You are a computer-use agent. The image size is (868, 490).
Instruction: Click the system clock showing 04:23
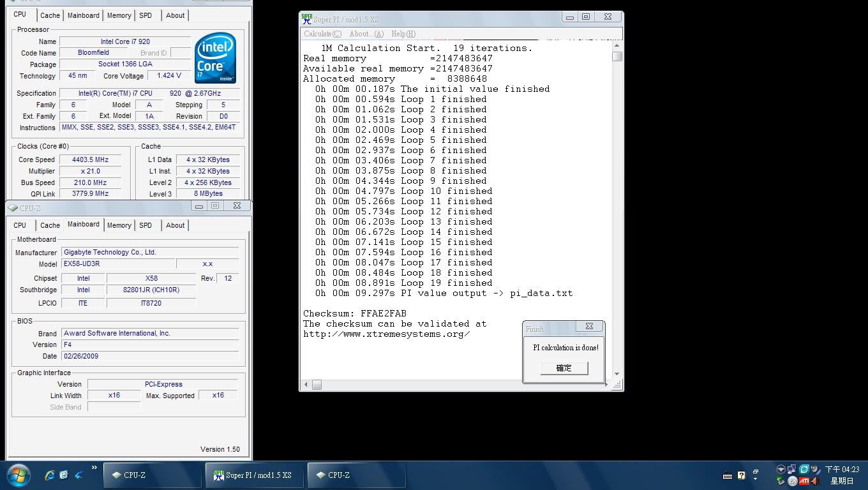point(842,470)
